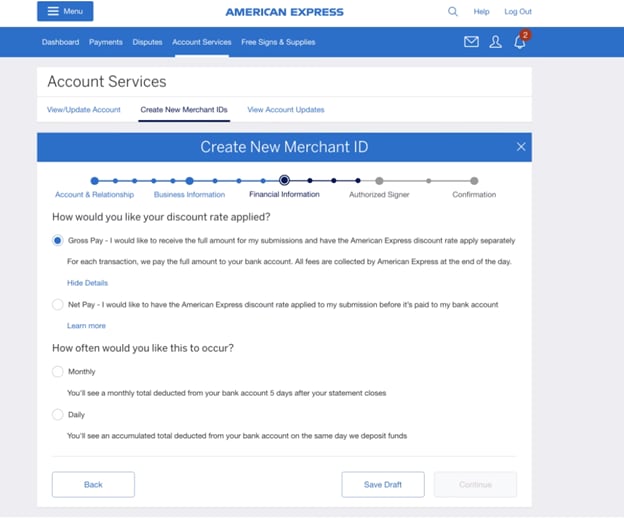Click the Authorized Signer step dot
The height and width of the screenshot is (519, 624).
[379, 181]
